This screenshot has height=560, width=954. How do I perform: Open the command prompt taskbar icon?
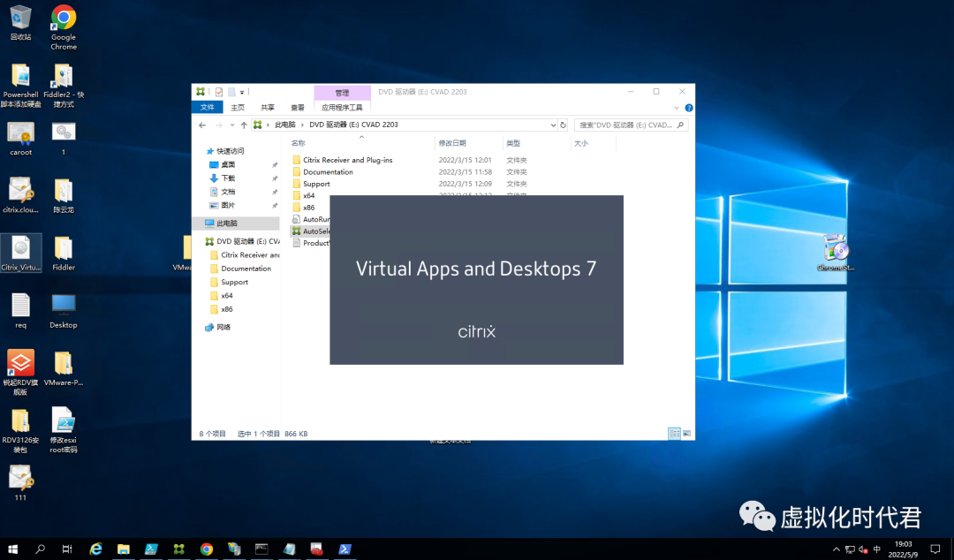click(x=261, y=549)
